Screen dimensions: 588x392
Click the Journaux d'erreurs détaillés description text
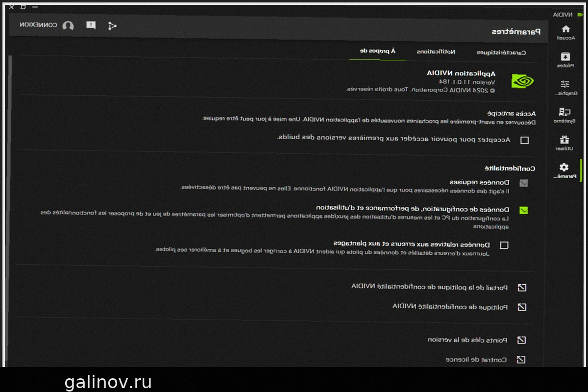[322, 251]
